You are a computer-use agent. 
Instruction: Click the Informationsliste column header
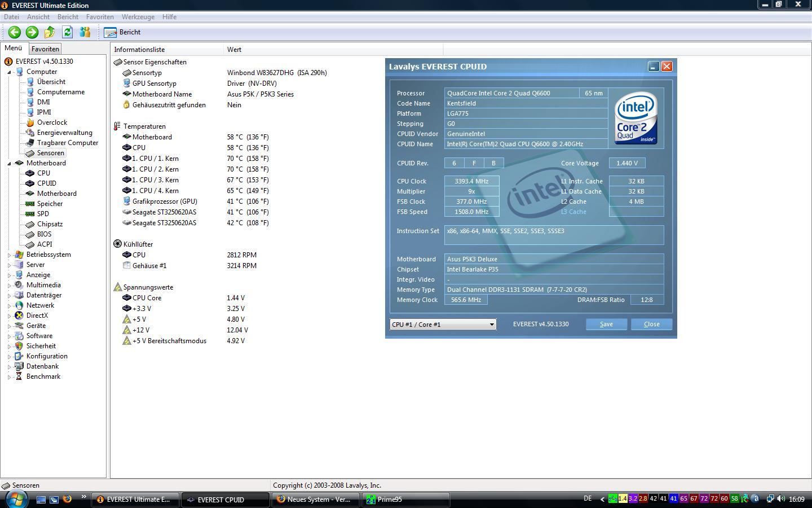[167, 50]
